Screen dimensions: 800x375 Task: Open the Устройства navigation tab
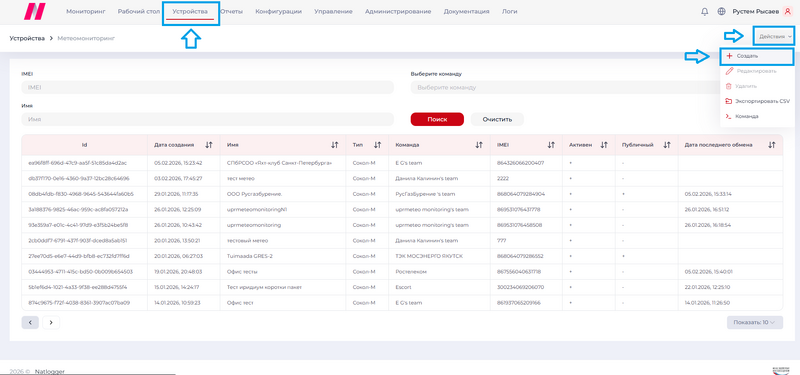(x=190, y=12)
